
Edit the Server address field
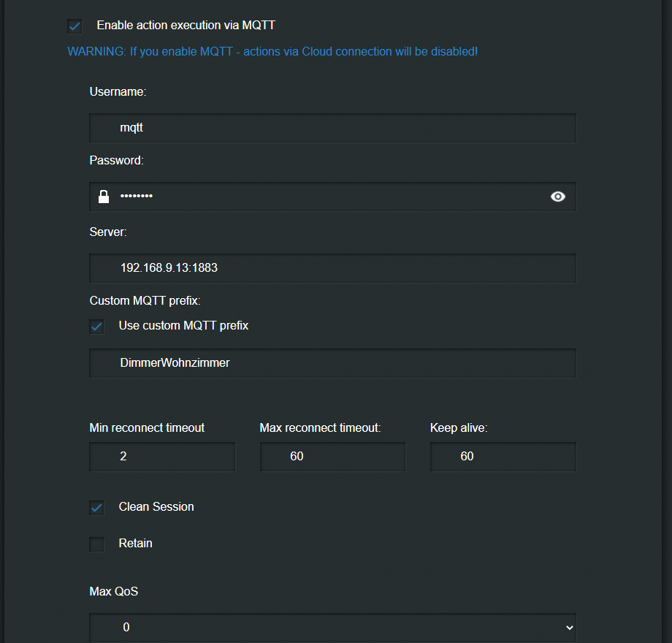[332, 268]
